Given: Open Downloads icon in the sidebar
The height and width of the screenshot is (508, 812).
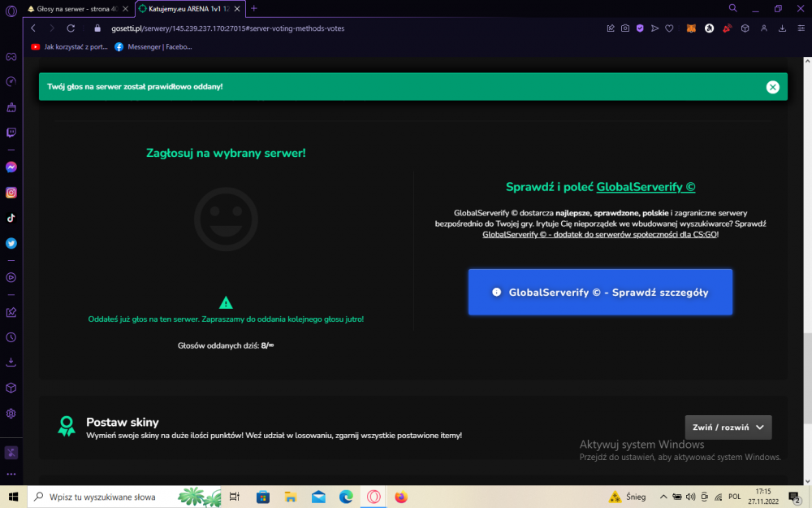Looking at the screenshot, I should click(x=11, y=363).
